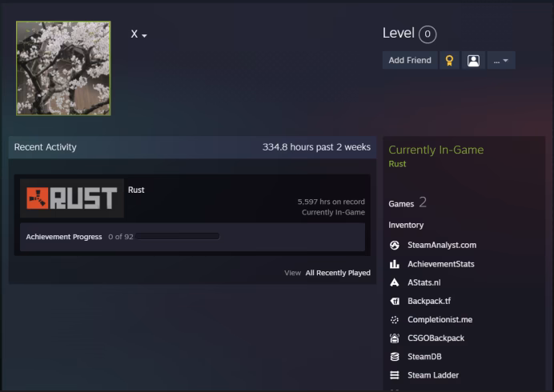Click the Steam Ladder icon
Screen dimensions: 554x392
click(395, 375)
